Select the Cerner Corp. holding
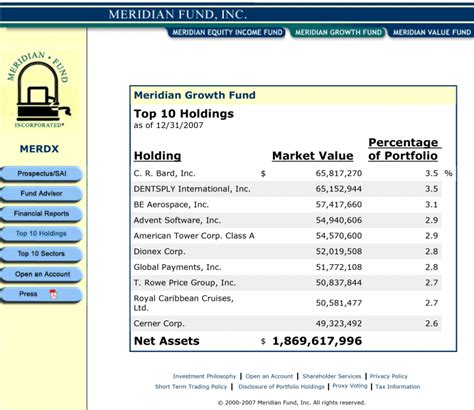This screenshot has width=474, height=410. 159,324
